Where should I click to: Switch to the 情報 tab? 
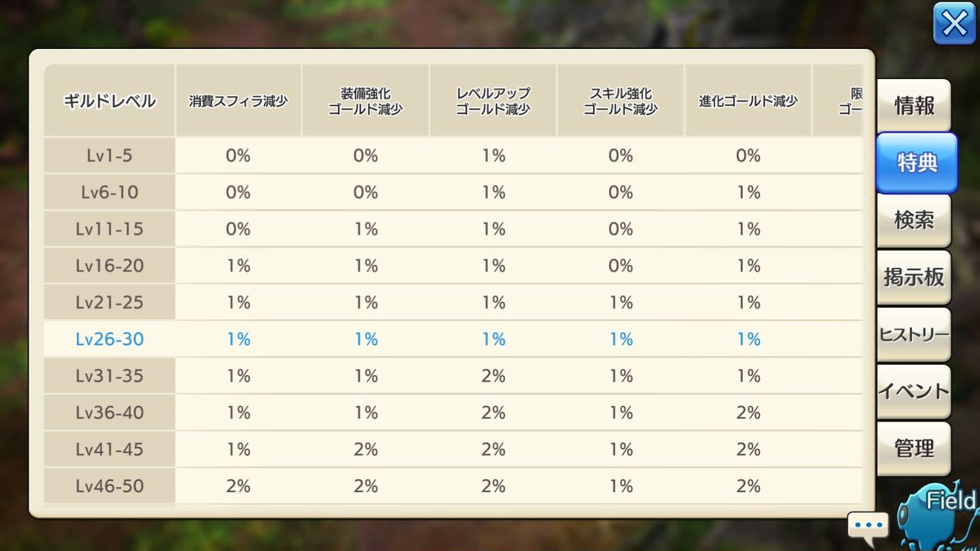(x=913, y=105)
